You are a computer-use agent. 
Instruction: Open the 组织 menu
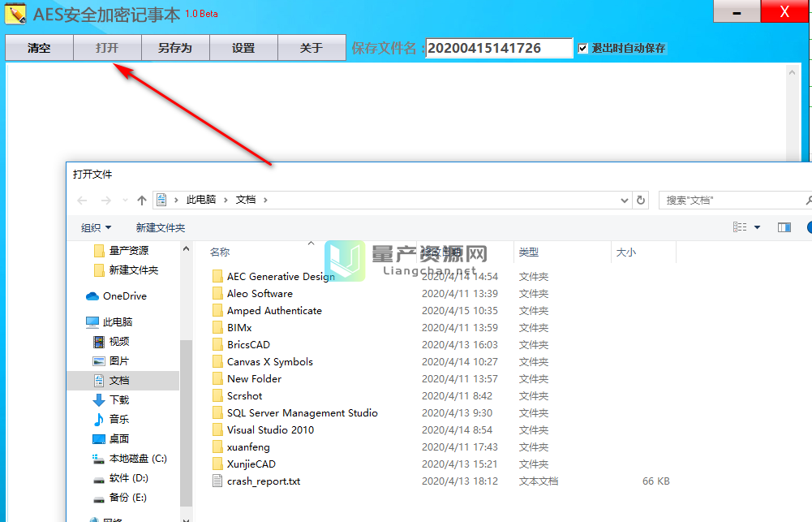(96, 227)
